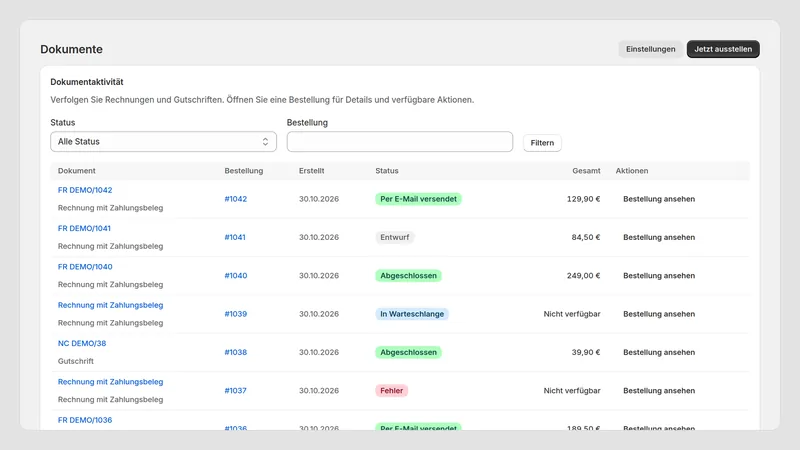Click the Aktionen column header
The width and height of the screenshot is (800, 450).
(632, 171)
